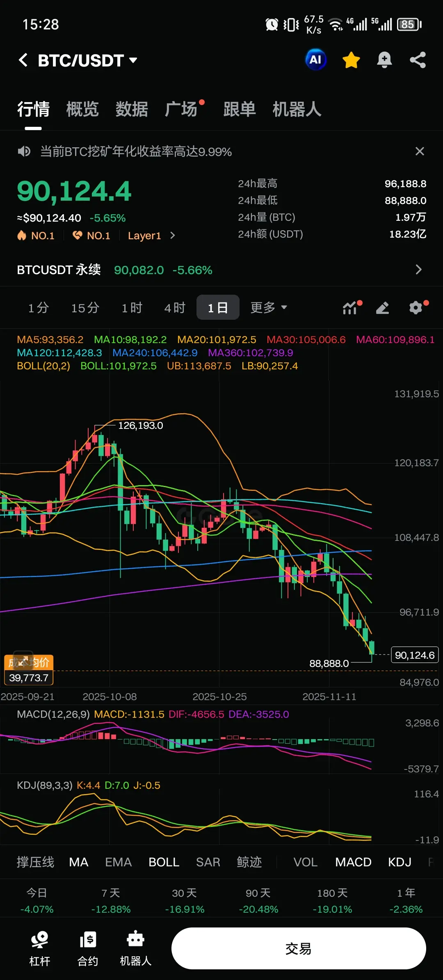Image resolution: width=443 pixels, height=980 pixels.
Task: View the 今日 change -4.07%
Action: [x=37, y=901]
